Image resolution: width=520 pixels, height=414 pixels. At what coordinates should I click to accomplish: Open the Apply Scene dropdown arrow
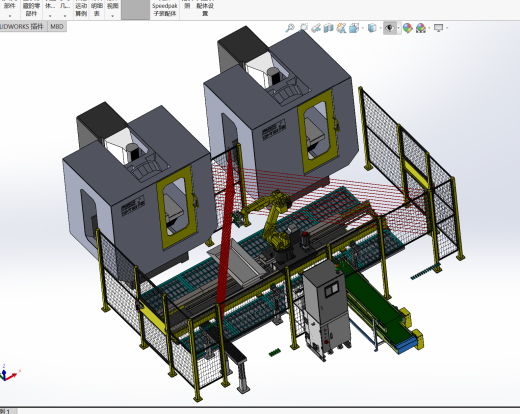[x=429, y=28]
